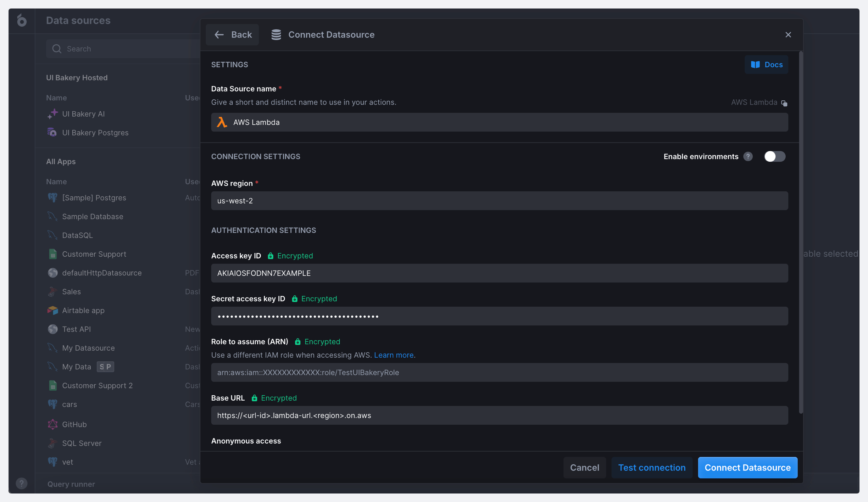Select the Test API row
The height and width of the screenshot is (502, 868).
[x=77, y=329]
